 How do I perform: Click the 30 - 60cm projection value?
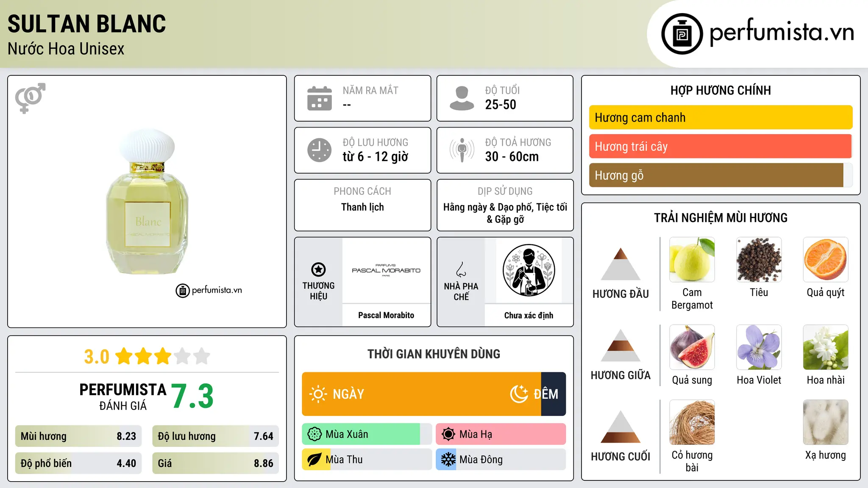tap(512, 157)
